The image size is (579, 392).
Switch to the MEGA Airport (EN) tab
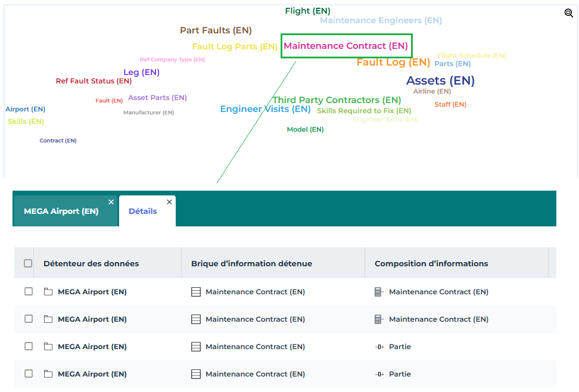pyautogui.click(x=61, y=211)
